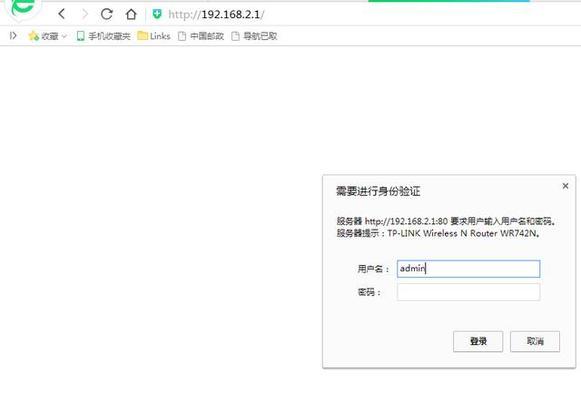581x400 pixels.
Task: Open the 导航已取 bookmark
Action: point(254,36)
